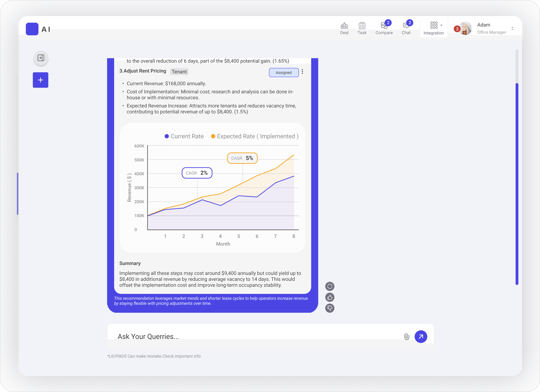540x392 pixels.
Task: Click the blue plus new chat button
Action: coord(40,80)
